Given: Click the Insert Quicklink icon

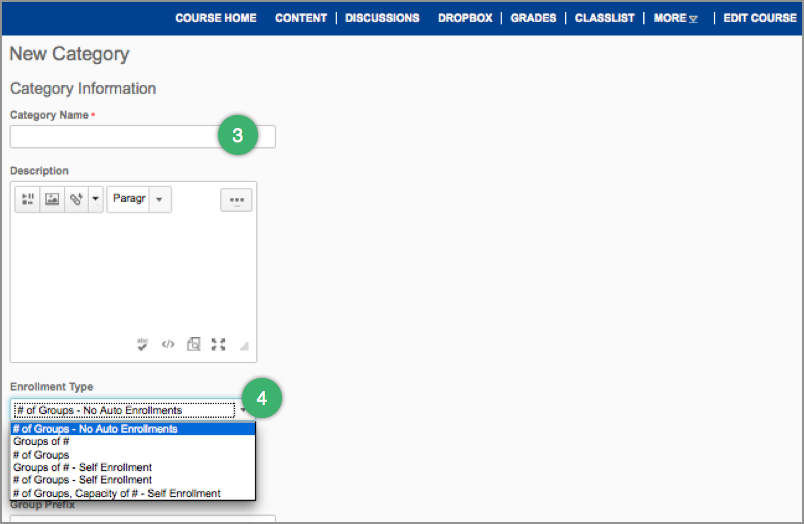Looking at the screenshot, I should click(x=76, y=199).
